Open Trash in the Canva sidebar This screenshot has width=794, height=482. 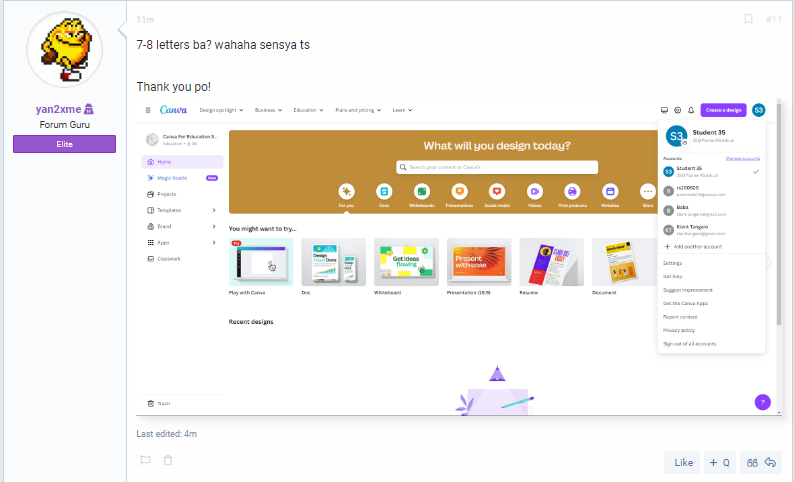click(182, 404)
